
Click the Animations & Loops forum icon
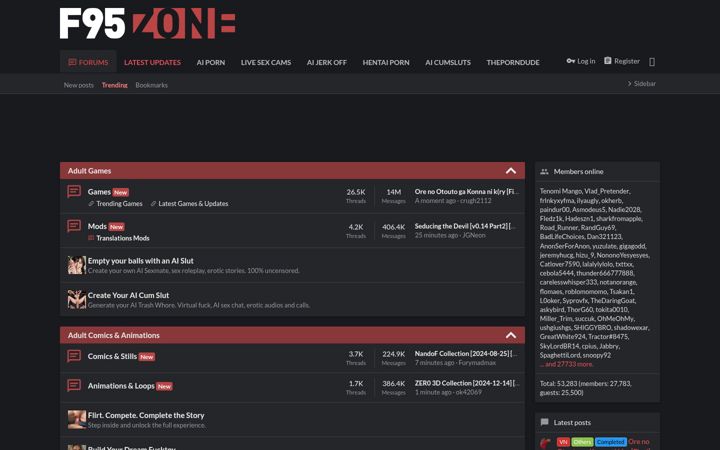[x=74, y=385]
